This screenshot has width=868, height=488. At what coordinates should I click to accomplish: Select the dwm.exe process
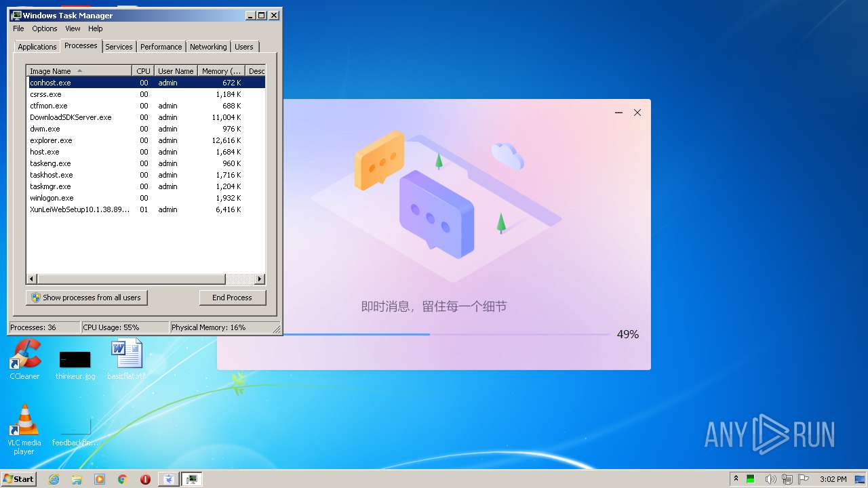point(146,129)
